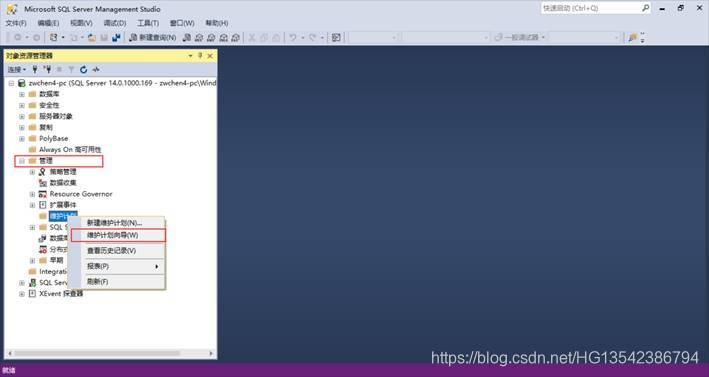Collapse the 管理 folder
This screenshot has width=709, height=377.
(22, 160)
